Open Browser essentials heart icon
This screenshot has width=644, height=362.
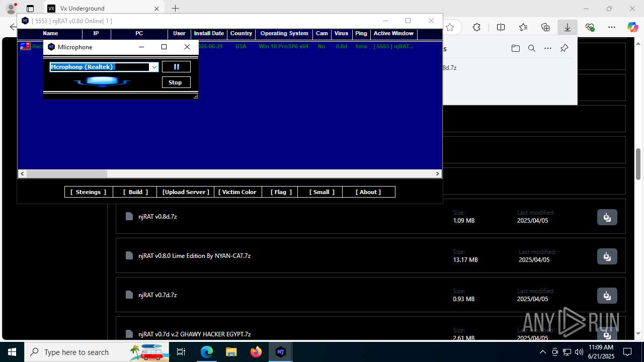[590, 27]
